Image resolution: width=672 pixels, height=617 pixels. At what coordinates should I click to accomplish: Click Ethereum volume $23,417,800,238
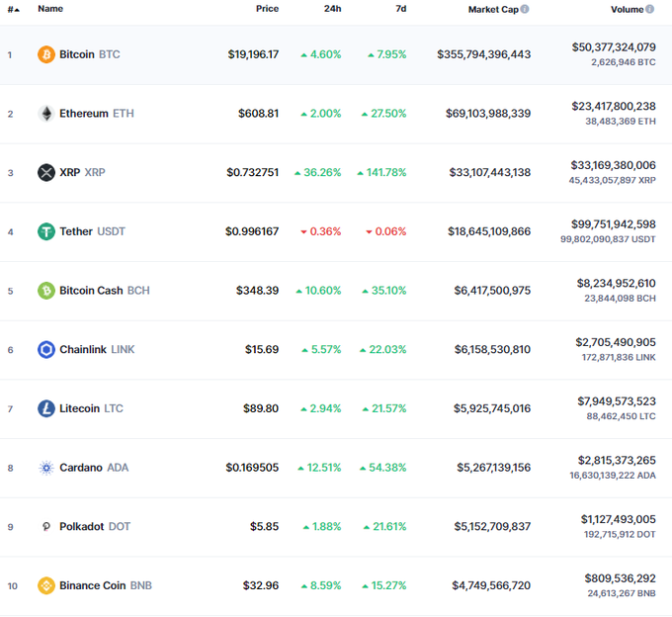(614, 107)
